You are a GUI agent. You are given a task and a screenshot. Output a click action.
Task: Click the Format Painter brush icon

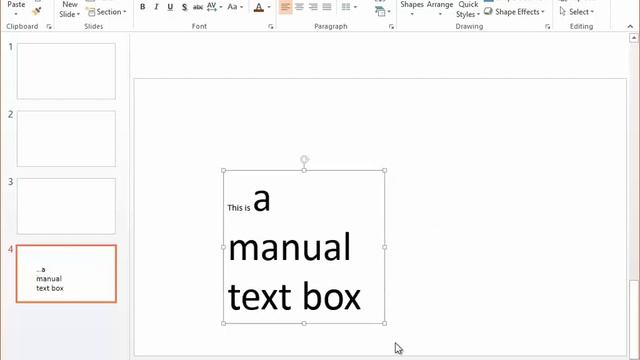[37, 11]
